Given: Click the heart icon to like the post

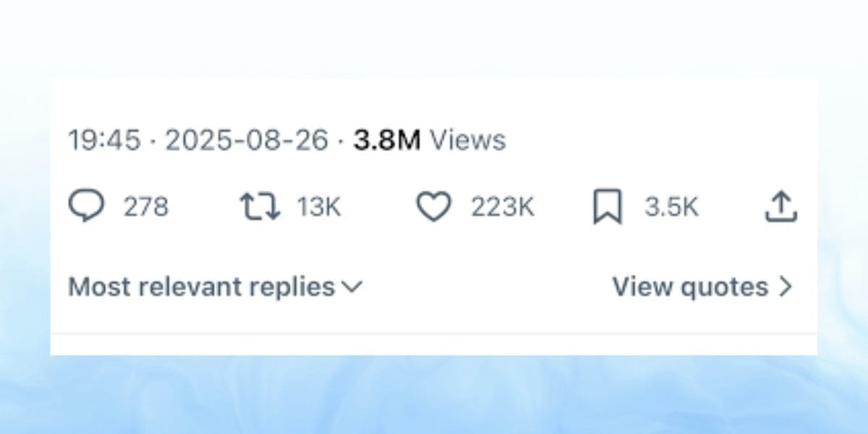Looking at the screenshot, I should (x=435, y=206).
